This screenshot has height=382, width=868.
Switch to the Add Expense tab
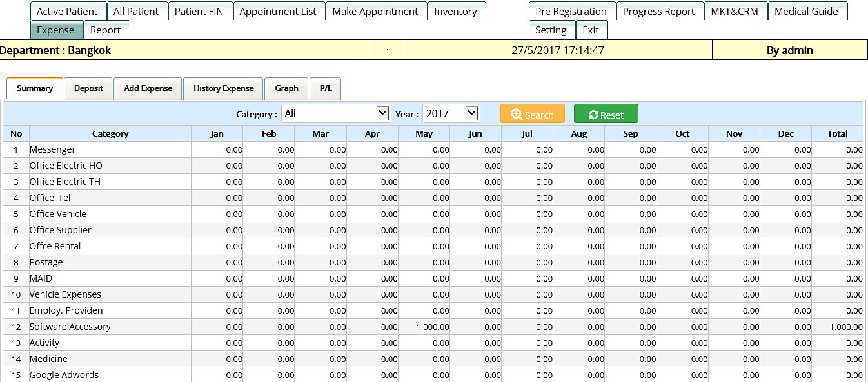coord(148,88)
